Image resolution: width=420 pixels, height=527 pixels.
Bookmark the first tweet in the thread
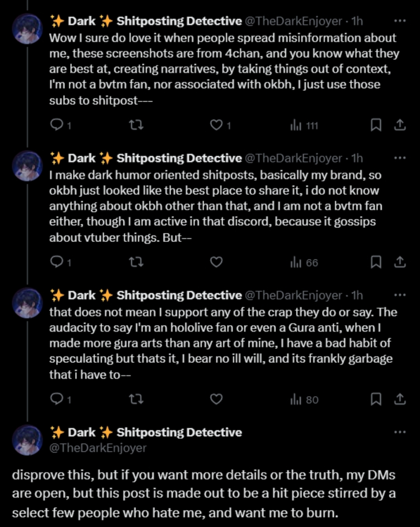pyautogui.click(x=376, y=125)
